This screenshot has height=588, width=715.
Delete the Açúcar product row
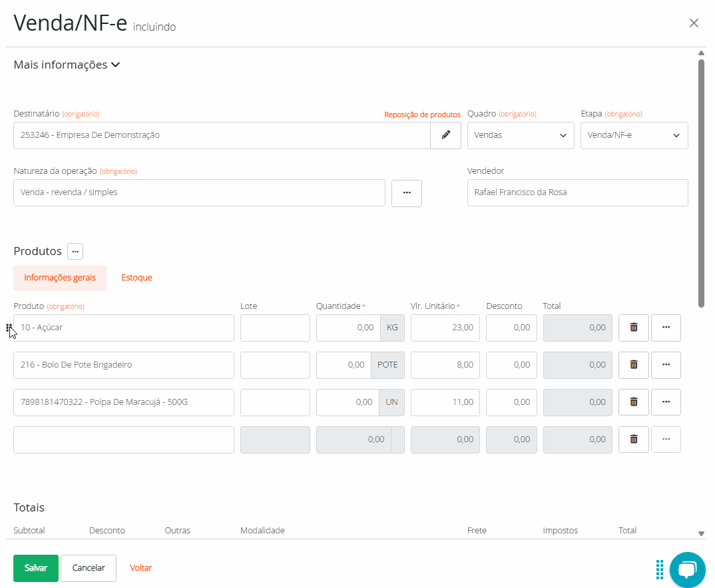pos(633,328)
